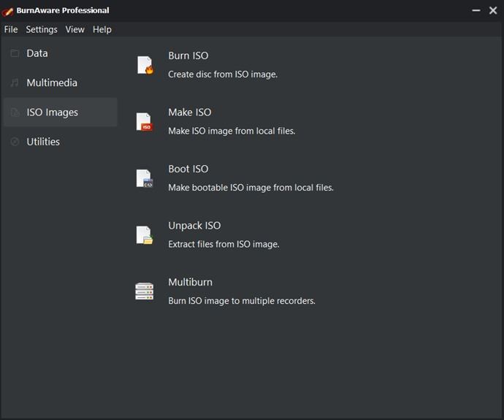
Task: Select the ISO Images category label
Action: click(x=53, y=112)
